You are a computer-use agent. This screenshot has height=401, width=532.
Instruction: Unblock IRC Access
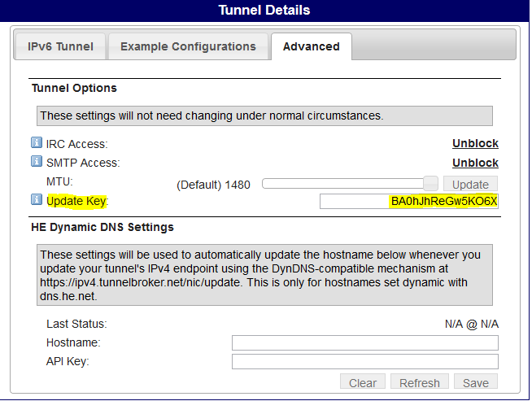[x=475, y=143]
